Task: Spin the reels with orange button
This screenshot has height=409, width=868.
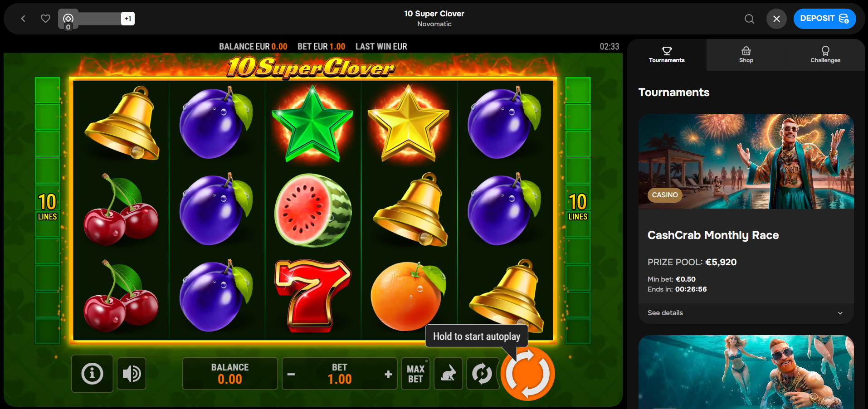Action: (527, 374)
